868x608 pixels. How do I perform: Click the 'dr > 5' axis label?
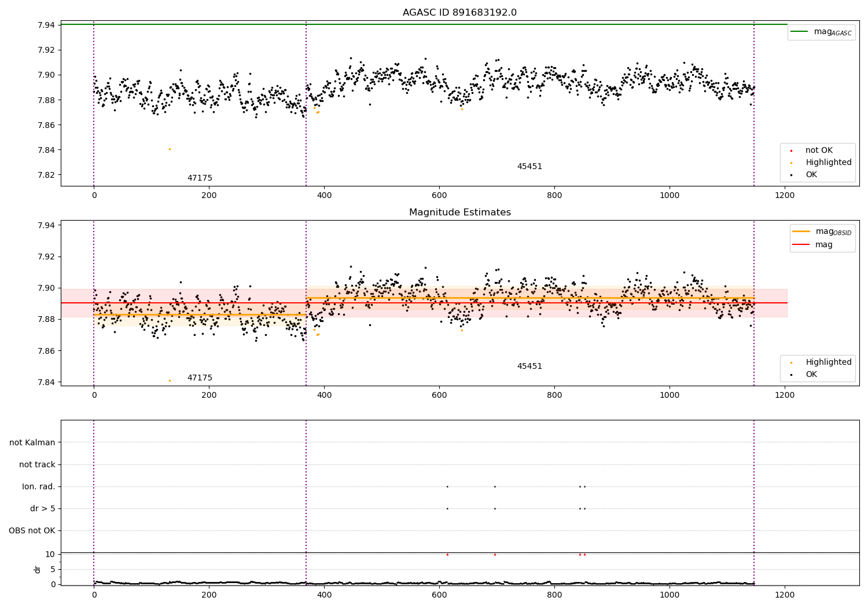click(x=43, y=508)
